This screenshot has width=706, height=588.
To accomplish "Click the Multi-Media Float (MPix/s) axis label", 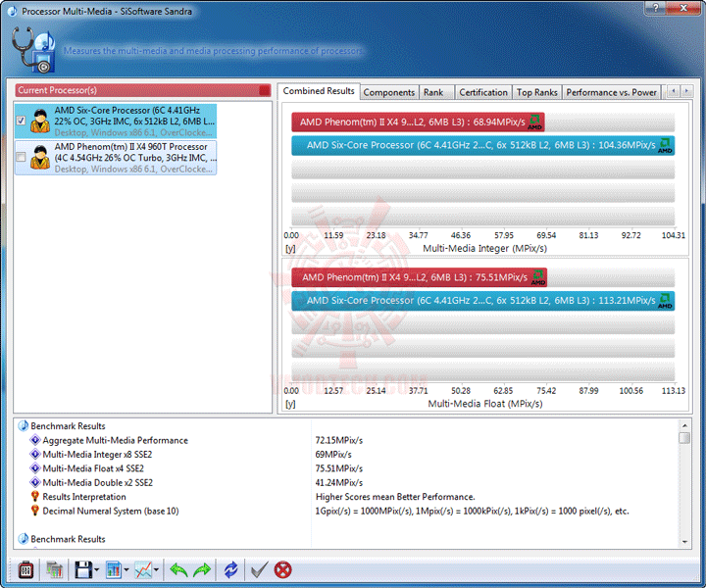I will tap(485, 404).
